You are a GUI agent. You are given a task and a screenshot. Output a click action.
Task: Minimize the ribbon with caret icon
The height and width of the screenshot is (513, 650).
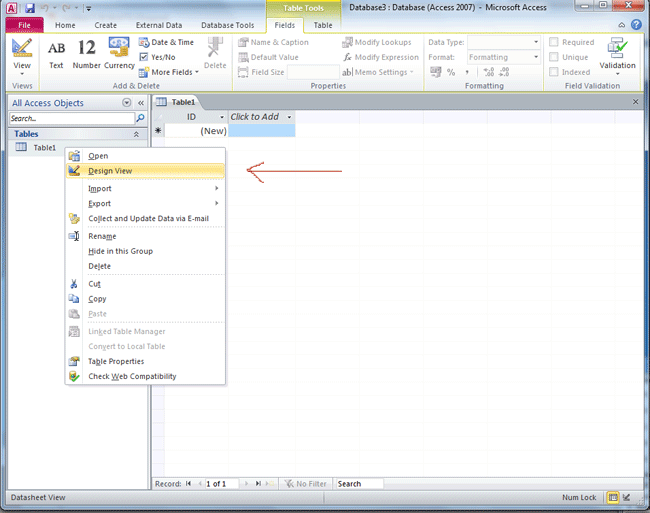click(621, 25)
